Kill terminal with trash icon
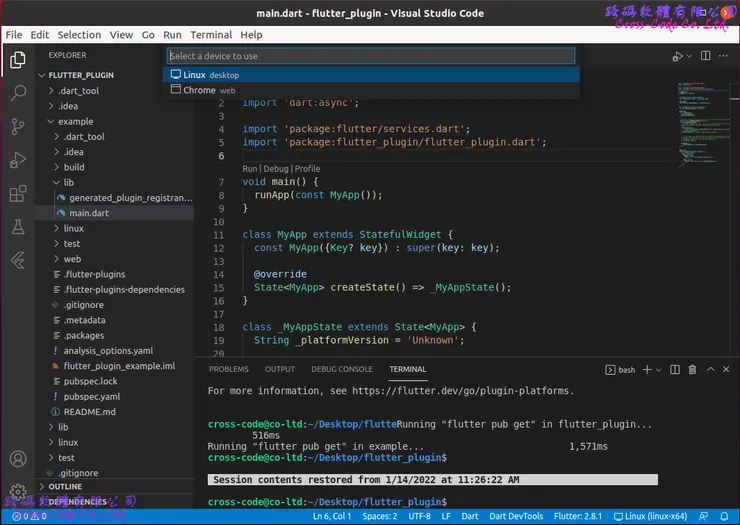Viewport: 740px width, 525px height. pyautogui.click(x=690, y=369)
